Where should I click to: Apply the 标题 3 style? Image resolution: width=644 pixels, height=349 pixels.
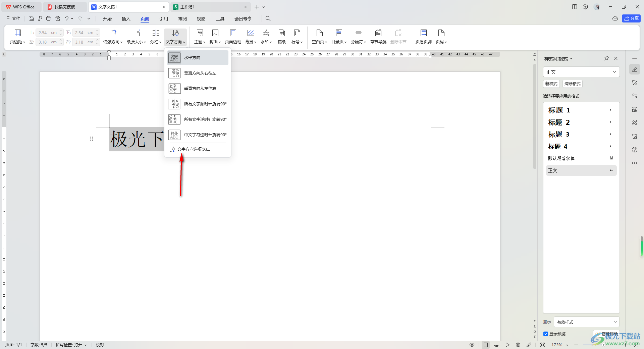pyautogui.click(x=581, y=134)
